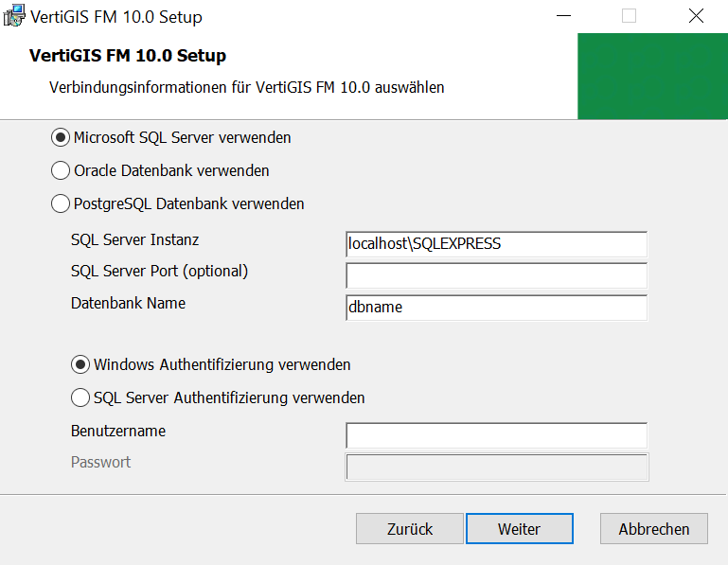Viewport: 728px width, 565px height.
Task: Click the SQL Server Port (optional) label
Action: click(159, 272)
